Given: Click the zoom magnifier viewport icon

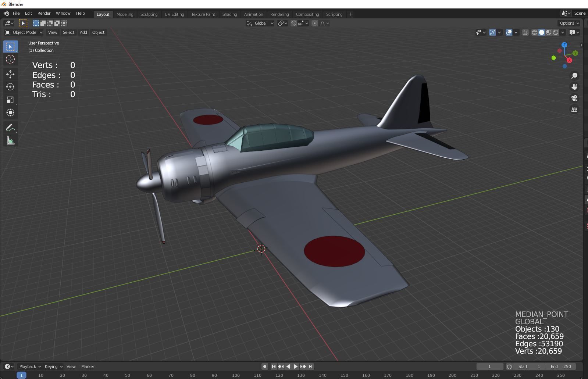Looking at the screenshot, I should click(x=574, y=75).
